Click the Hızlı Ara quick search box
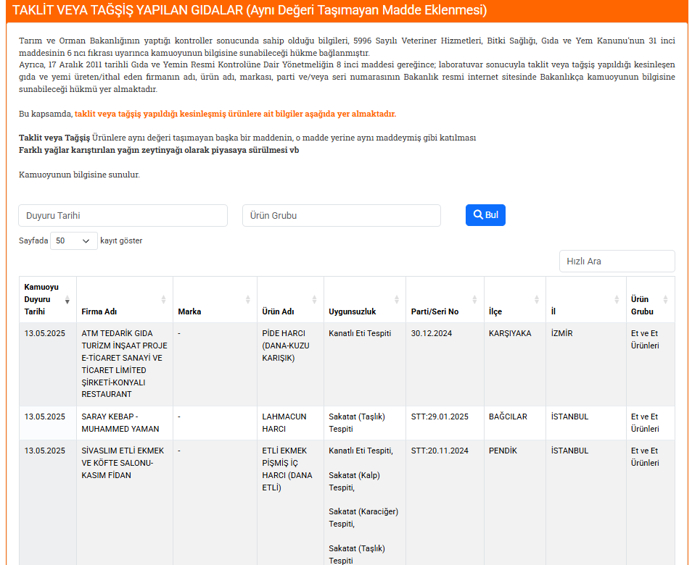 click(x=617, y=261)
